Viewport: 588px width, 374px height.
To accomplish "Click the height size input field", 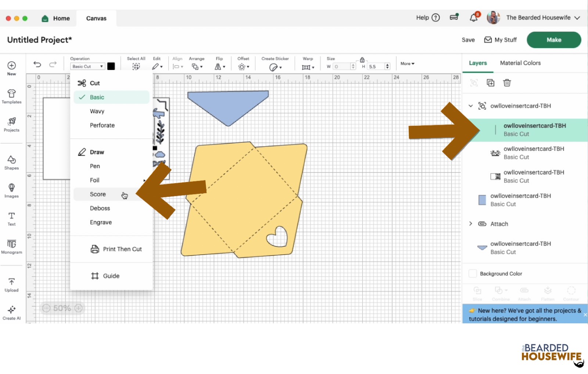I will [376, 67].
